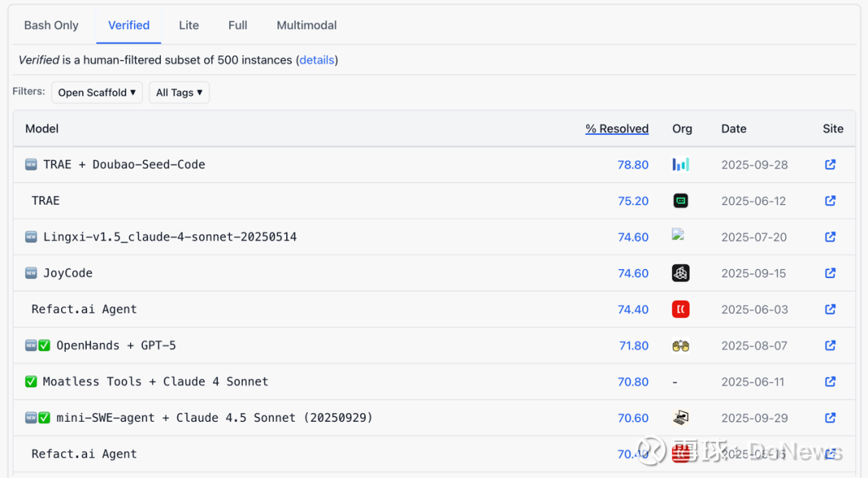
Task: Click the mini-SWE-agent org icon
Action: coord(681,418)
